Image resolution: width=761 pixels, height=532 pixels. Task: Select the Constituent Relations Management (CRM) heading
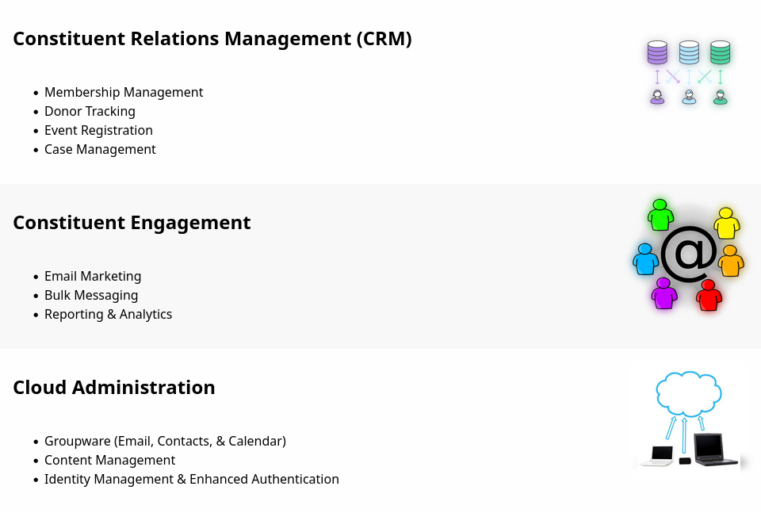pos(212,39)
